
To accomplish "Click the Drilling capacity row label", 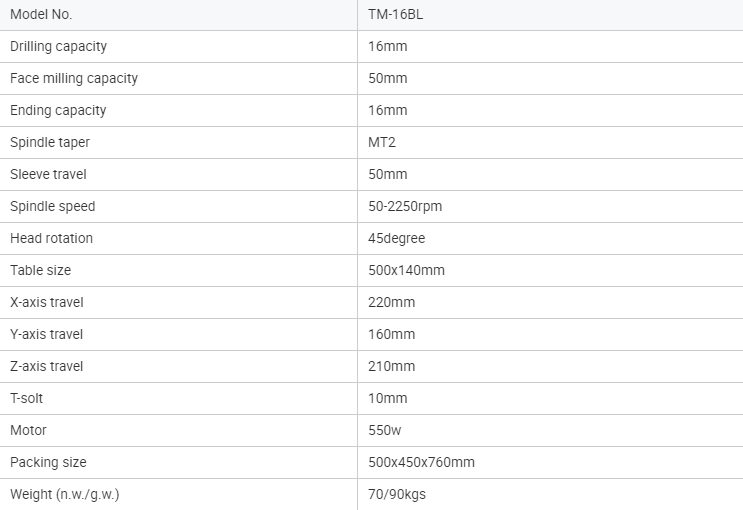I will pos(58,46).
